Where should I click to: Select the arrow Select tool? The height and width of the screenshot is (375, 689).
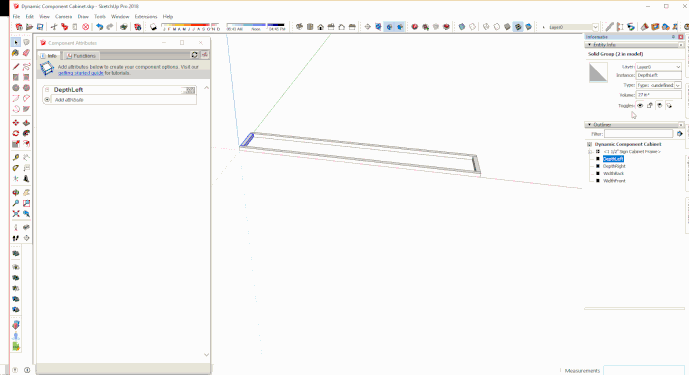pyautogui.click(x=16, y=42)
